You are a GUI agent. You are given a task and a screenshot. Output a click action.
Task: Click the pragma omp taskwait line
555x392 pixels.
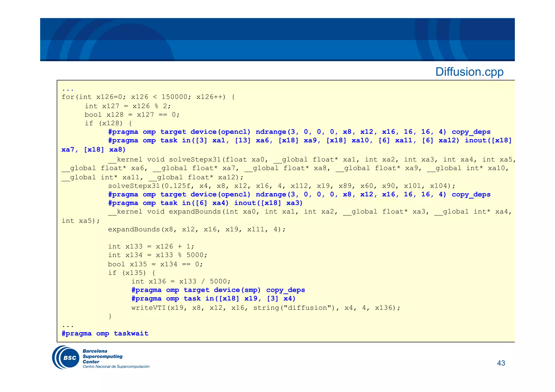pyautogui.click(x=105, y=333)
